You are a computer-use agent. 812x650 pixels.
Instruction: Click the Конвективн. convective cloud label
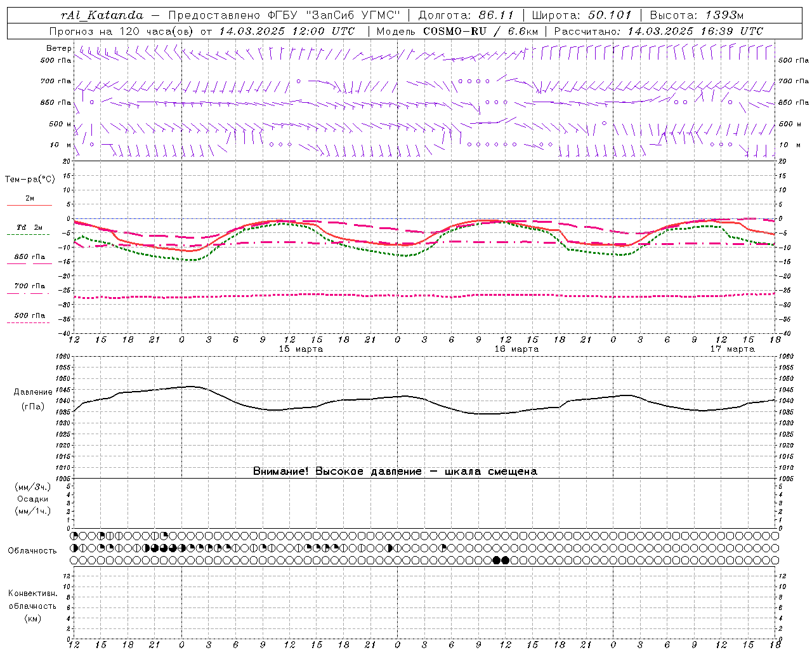tap(32, 594)
